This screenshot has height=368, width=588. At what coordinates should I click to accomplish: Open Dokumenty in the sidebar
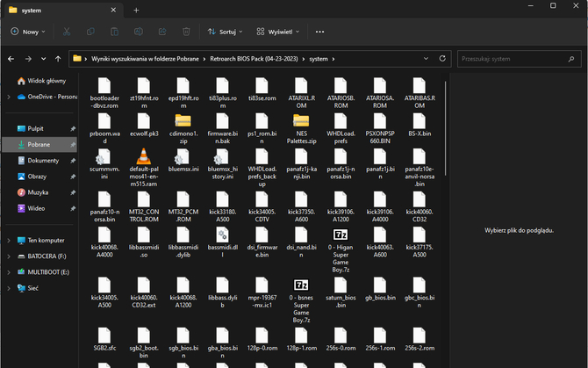click(x=39, y=161)
